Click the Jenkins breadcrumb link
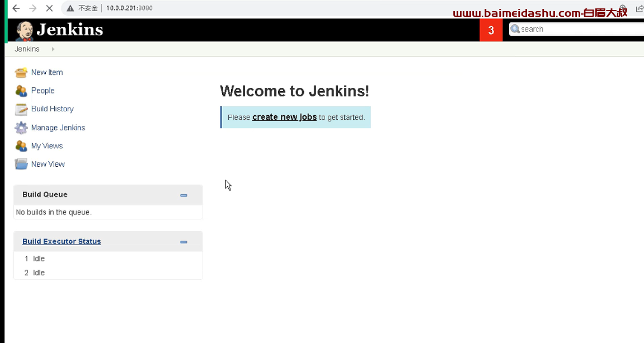644x343 pixels. [x=27, y=49]
